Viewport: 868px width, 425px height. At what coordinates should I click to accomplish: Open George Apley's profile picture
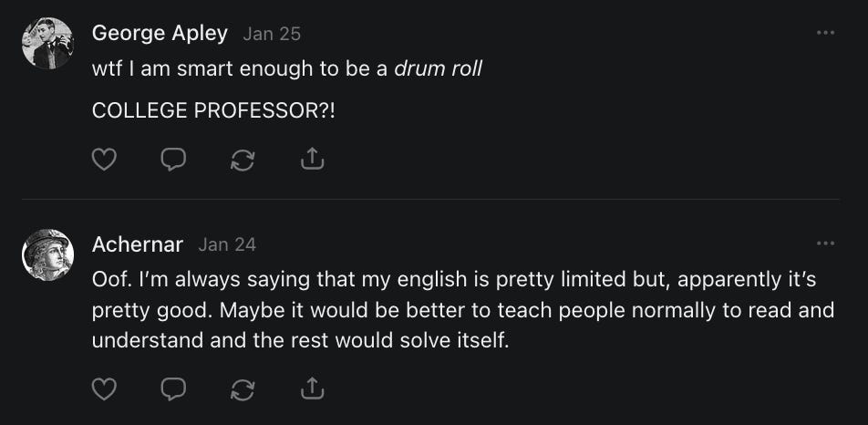pyautogui.click(x=47, y=43)
